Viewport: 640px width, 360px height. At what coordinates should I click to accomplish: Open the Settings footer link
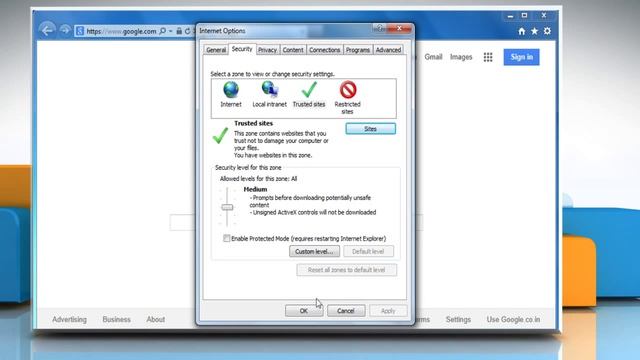coord(458,319)
